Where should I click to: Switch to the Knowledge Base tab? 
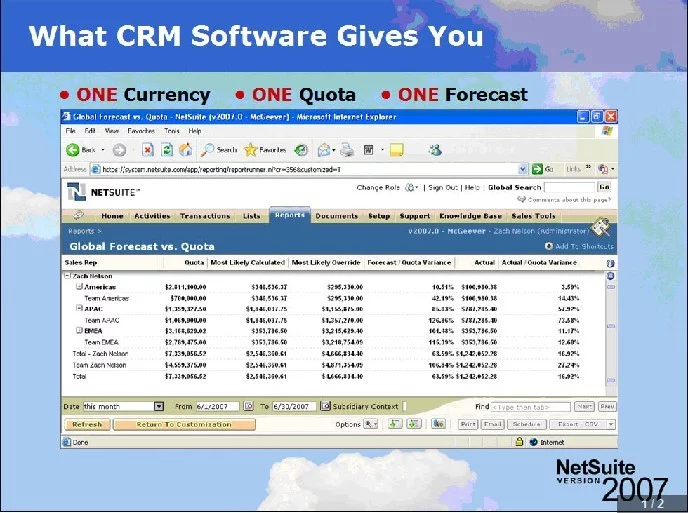(470, 216)
